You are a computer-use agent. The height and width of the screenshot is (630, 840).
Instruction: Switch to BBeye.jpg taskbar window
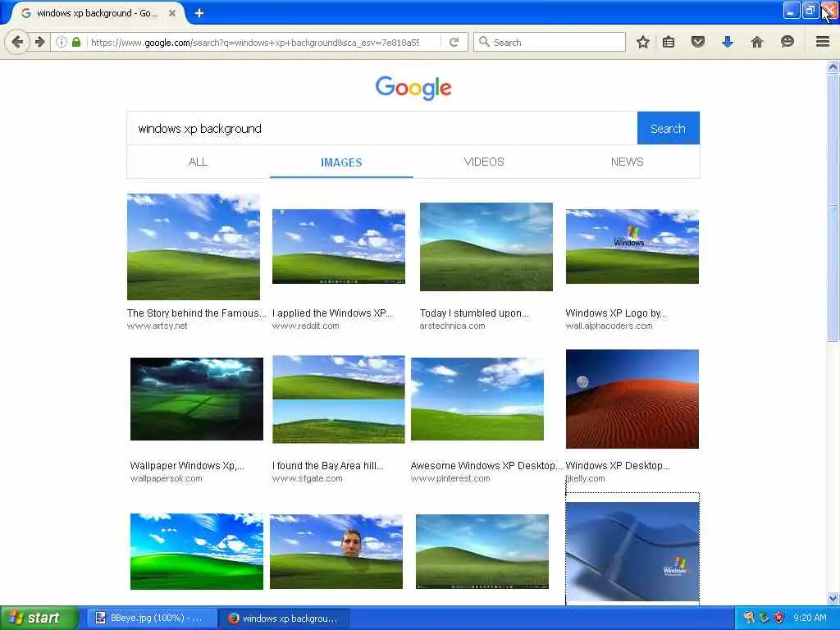point(151,619)
